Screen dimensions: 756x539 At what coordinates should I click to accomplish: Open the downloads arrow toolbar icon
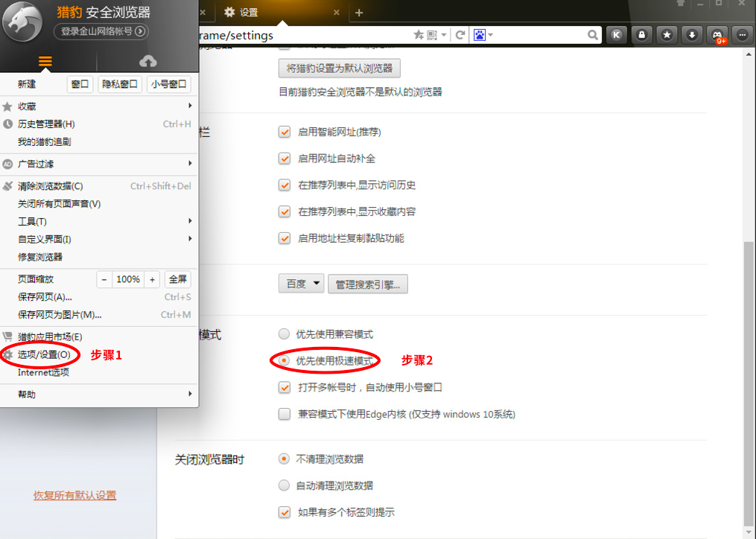[692, 35]
